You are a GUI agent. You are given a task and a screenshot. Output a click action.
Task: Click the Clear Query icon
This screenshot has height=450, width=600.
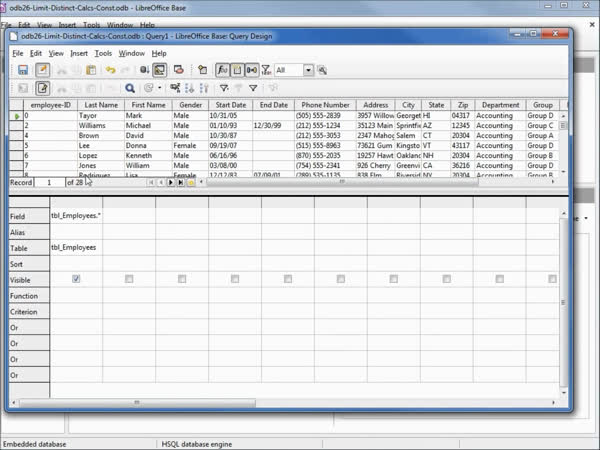[x=178, y=70]
